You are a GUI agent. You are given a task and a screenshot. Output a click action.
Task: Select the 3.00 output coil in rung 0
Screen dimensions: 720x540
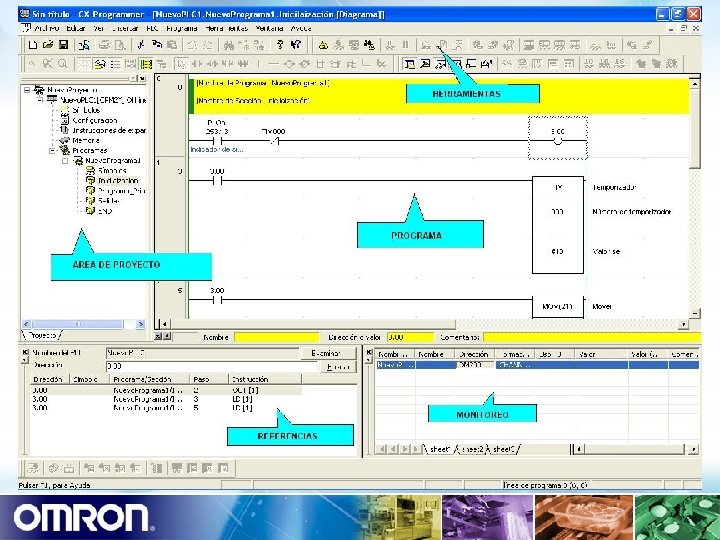pos(558,138)
